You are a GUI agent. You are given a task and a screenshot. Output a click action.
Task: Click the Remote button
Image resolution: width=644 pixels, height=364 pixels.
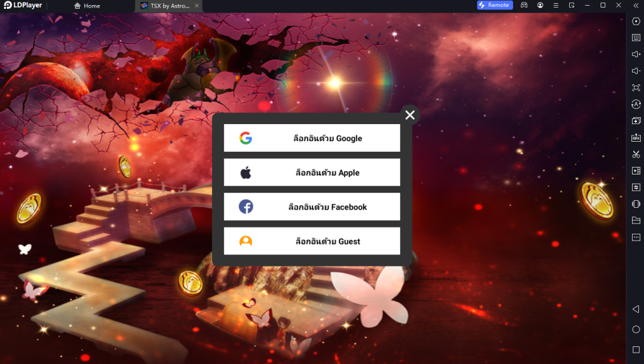click(x=494, y=5)
